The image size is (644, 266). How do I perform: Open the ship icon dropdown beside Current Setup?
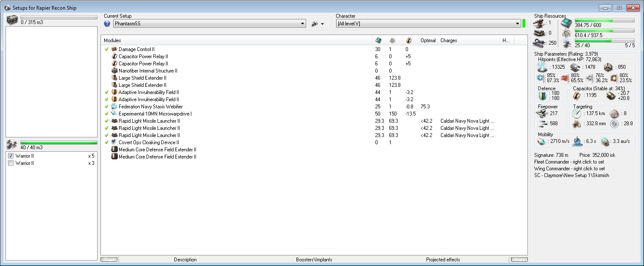pos(318,24)
